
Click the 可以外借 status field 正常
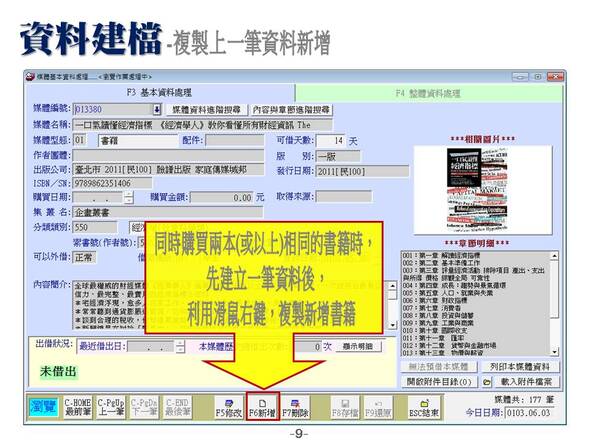pos(84,257)
